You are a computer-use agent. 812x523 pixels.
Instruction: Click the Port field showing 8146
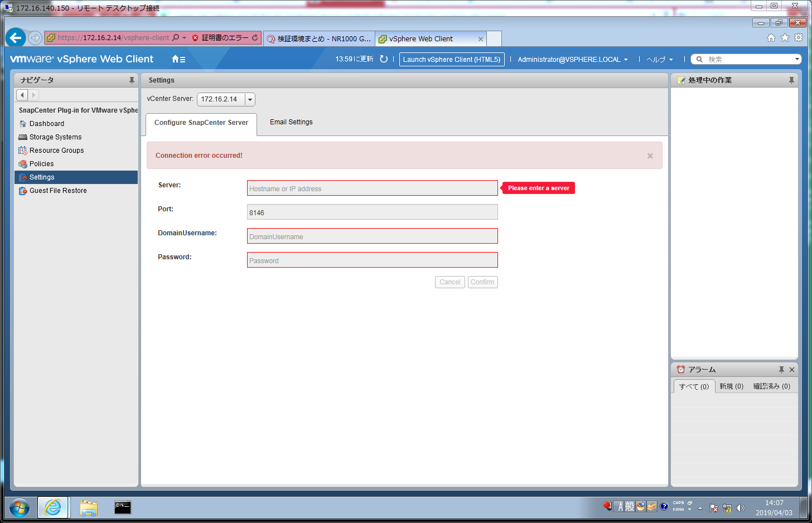(373, 212)
